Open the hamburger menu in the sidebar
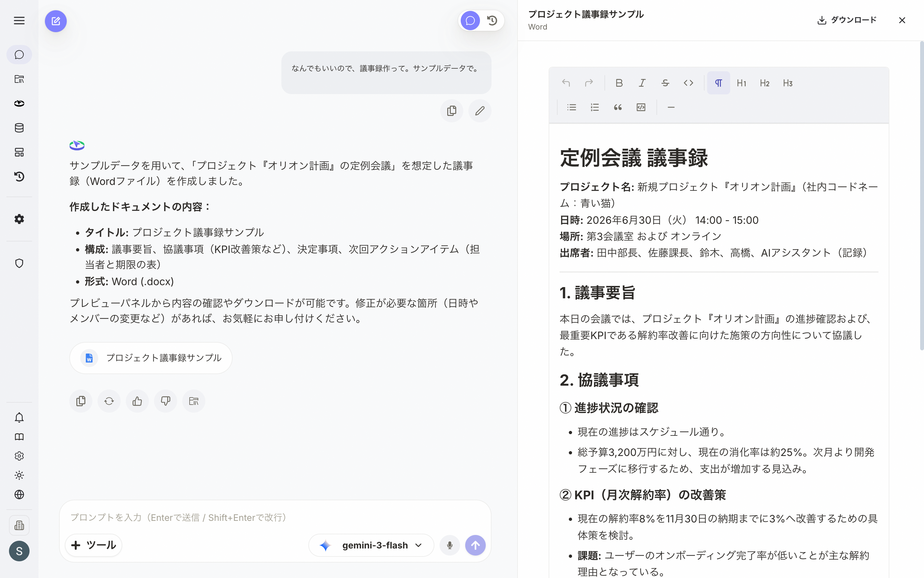The height and width of the screenshot is (578, 924). 19,21
